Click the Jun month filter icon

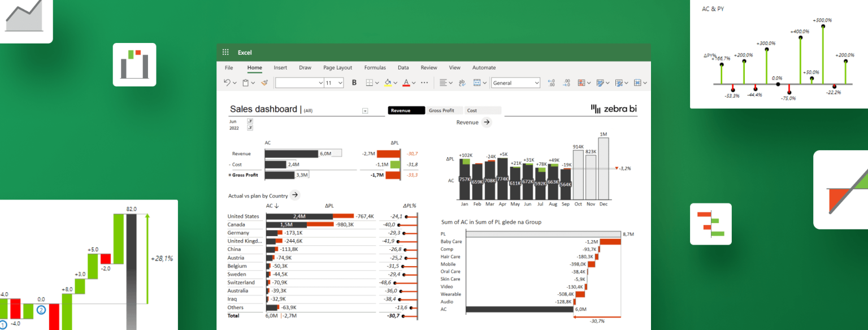[x=250, y=121]
